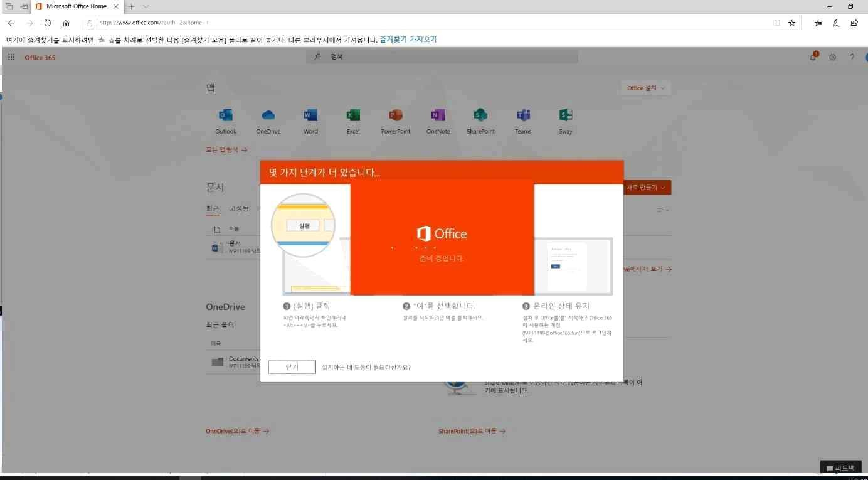The image size is (868, 480).
Task: Go back with the browser back arrow
Action: [x=11, y=23]
